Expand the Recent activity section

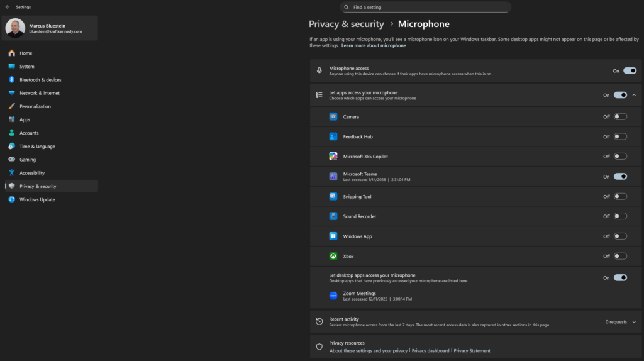pos(634,322)
